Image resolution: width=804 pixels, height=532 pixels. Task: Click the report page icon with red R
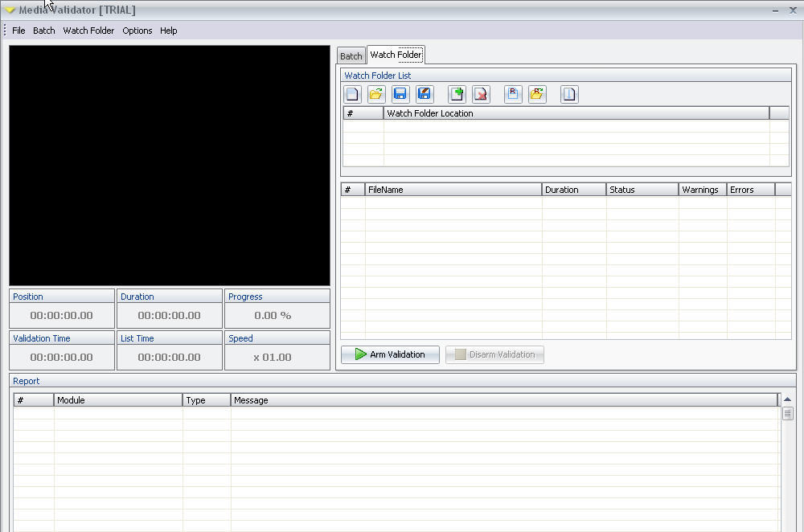click(x=513, y=94)
